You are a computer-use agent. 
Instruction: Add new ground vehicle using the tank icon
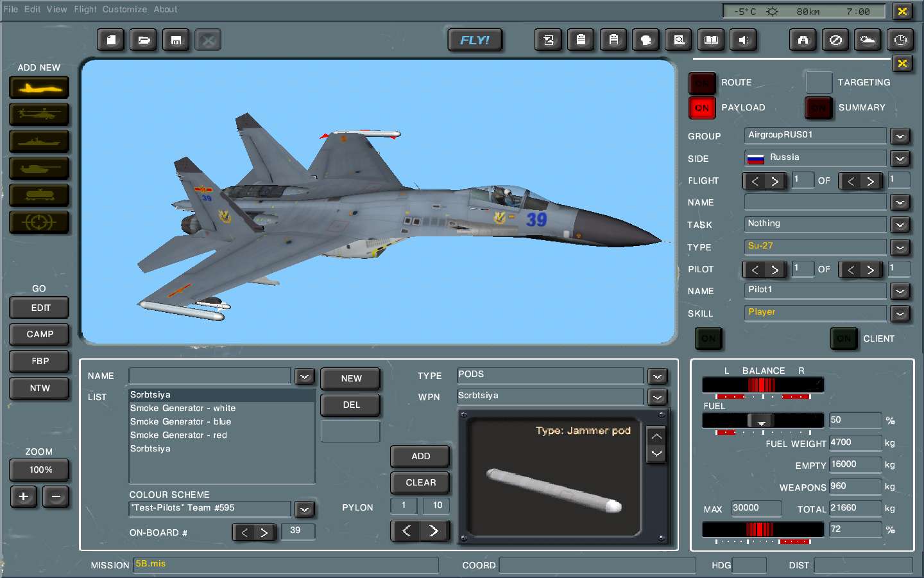[x=39, y=168]
